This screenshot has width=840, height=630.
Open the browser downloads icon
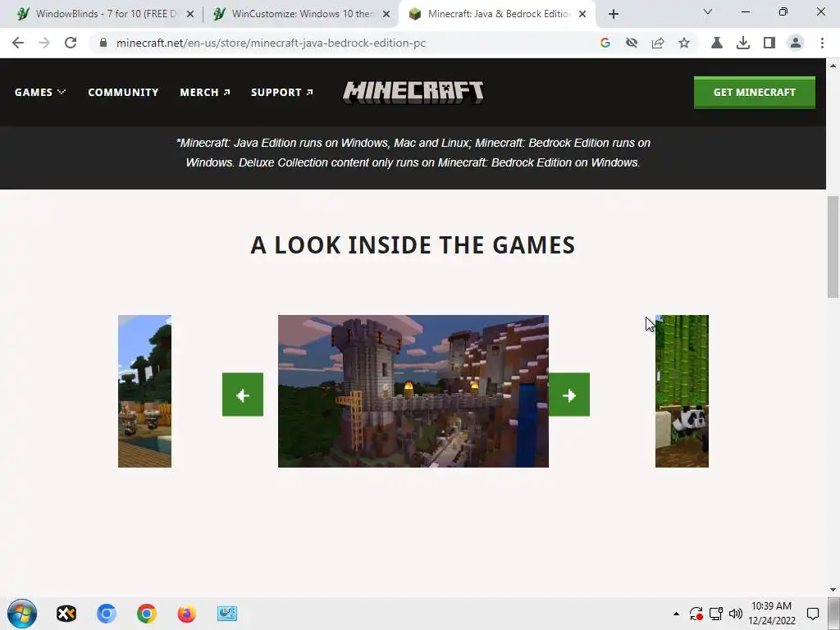pos(743,43)
